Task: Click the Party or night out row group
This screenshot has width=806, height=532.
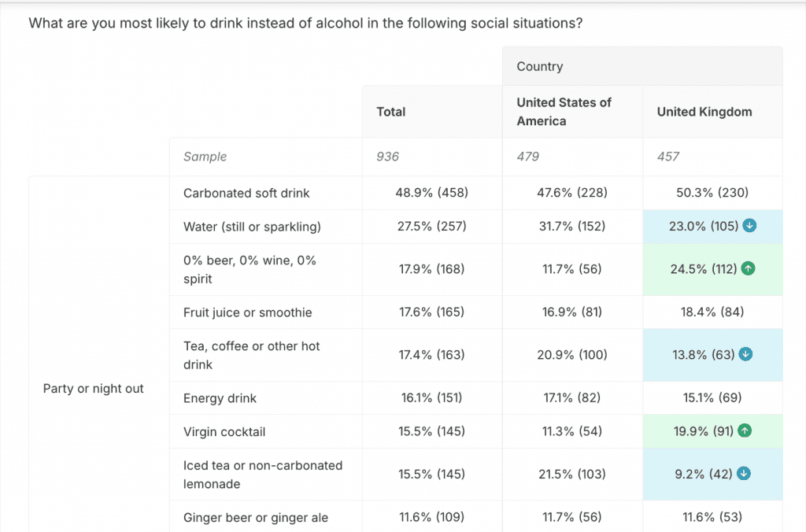Action: coord(94,389)
